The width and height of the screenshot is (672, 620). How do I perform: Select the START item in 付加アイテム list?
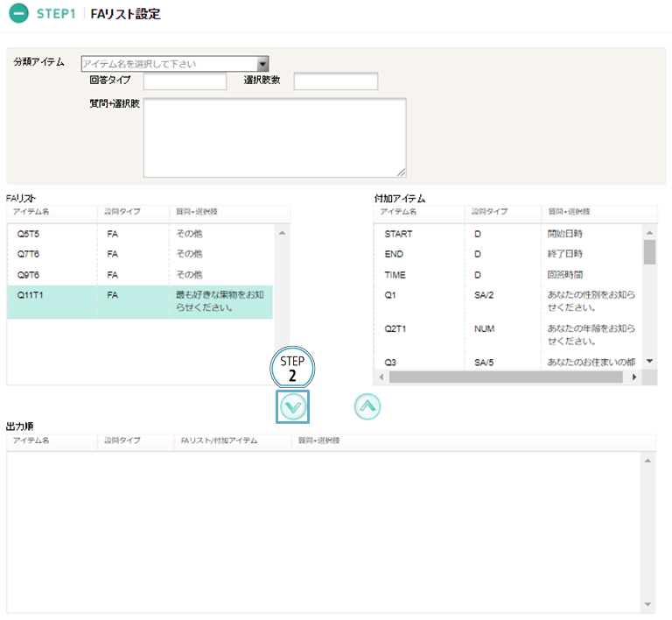(507, 234)
